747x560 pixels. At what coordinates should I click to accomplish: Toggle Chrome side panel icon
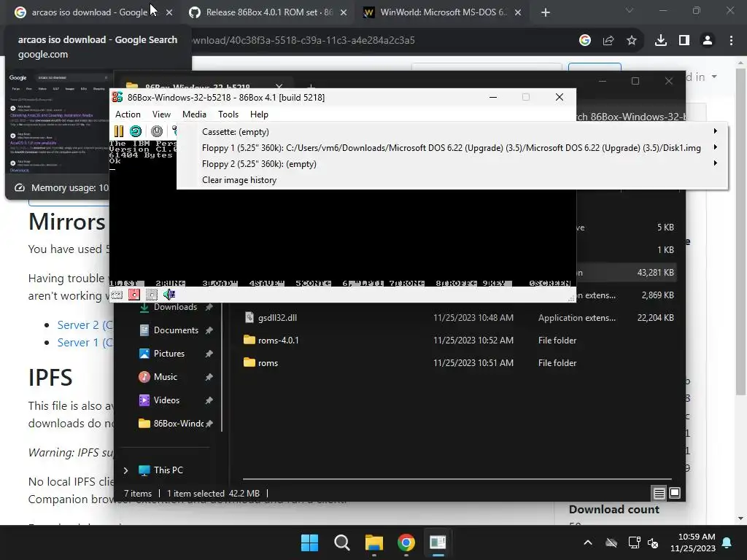684,41
